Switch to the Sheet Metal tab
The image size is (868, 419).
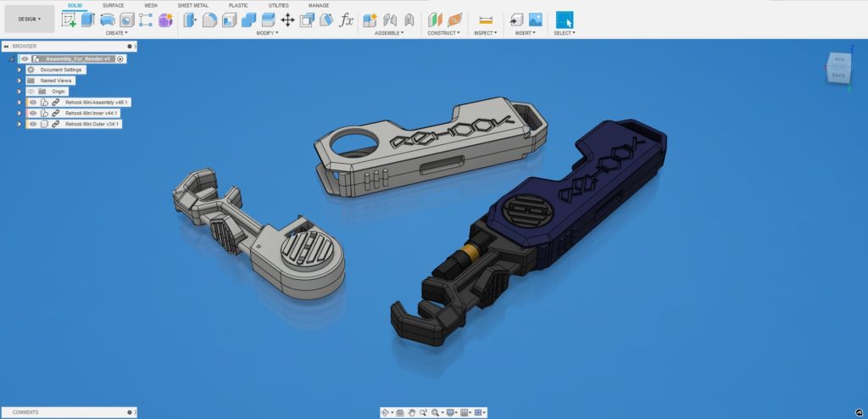[x=193, y=6]
